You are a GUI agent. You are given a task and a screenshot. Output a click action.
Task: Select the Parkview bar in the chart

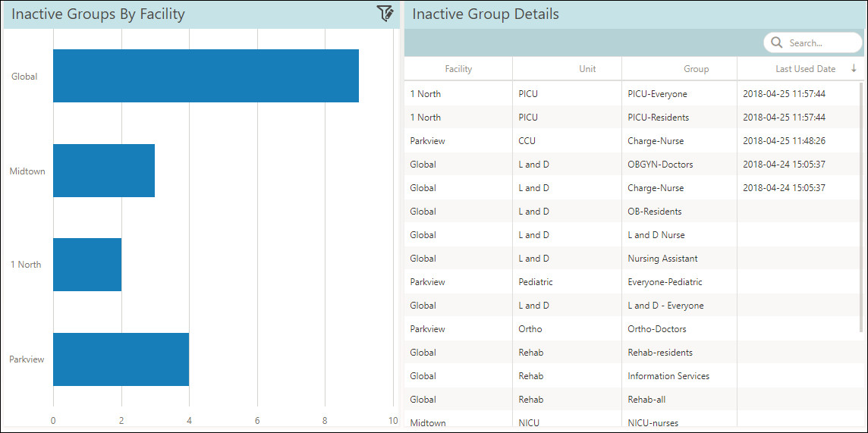[x=121, y=359]
